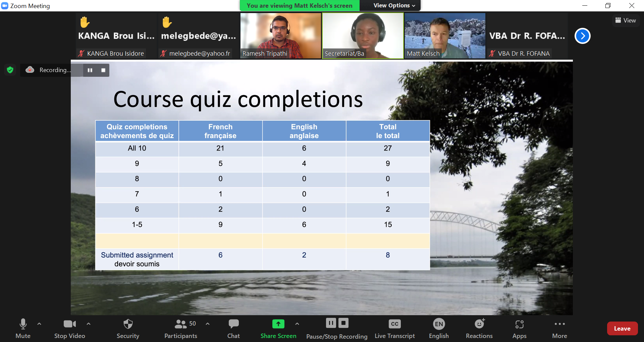
Task: Pause recording in bottom toolbar
Action: pyautogui.click(x=331, y=323)
